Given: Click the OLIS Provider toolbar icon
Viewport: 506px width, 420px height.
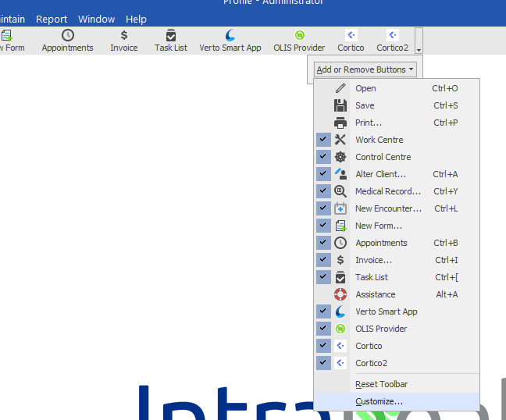Looking at the screenshot, I should point(299,35).
